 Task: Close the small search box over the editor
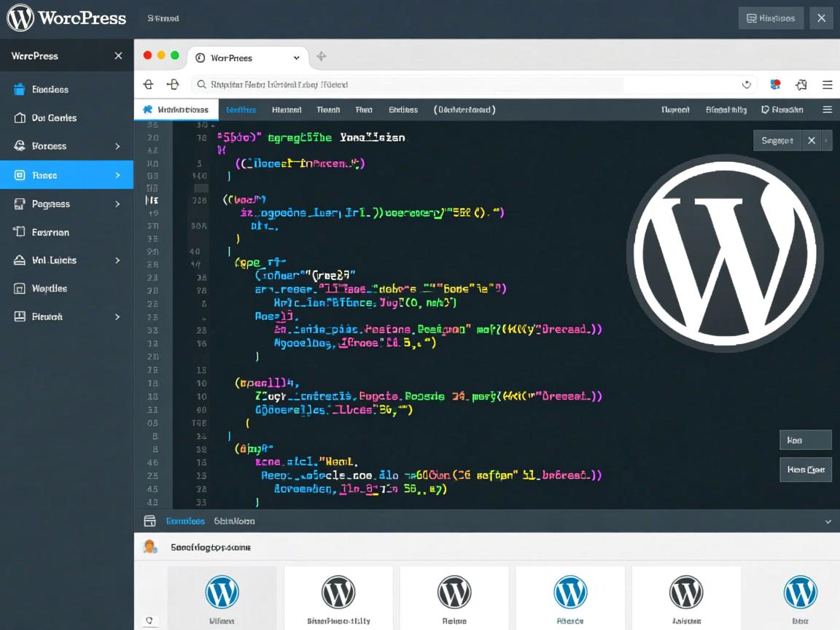pos(811,141)
